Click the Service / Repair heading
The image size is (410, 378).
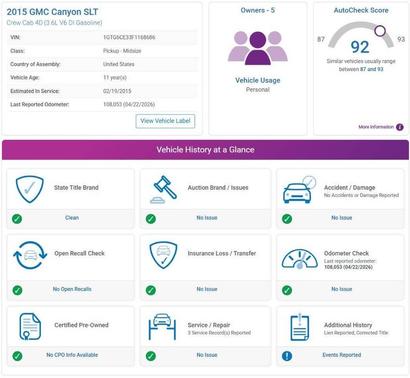209,325
